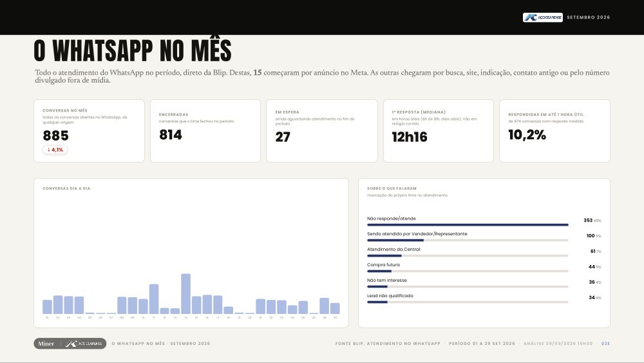The image size is (644, 363).
Task: Click the Não responde/atende label
Action: tap(392, 219)
